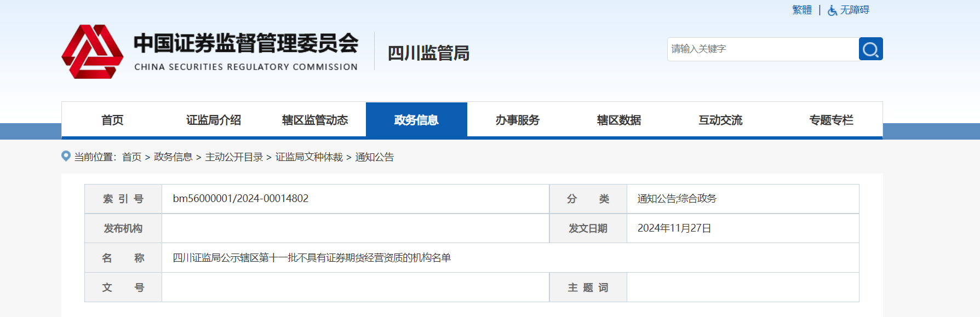Viewport: 980px width, 317px height.
Task: Click the blue search magnifier button
Action: 870,49
